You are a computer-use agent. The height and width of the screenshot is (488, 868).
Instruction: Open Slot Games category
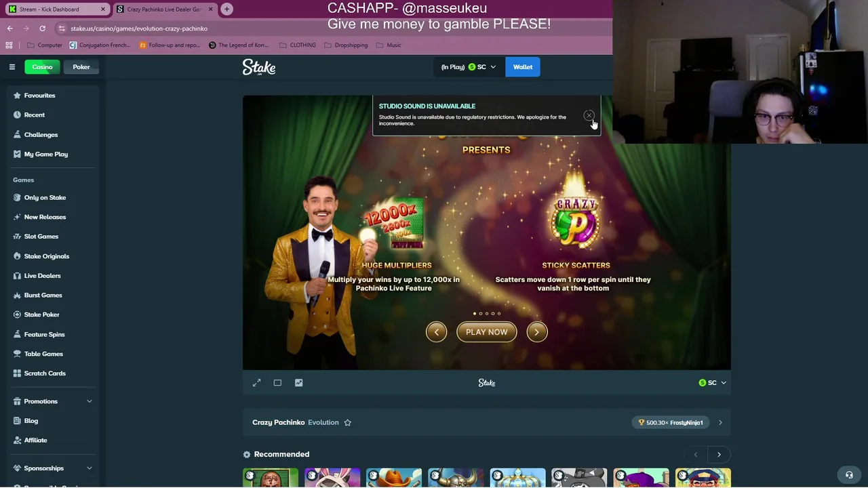(x=41, y=237)
